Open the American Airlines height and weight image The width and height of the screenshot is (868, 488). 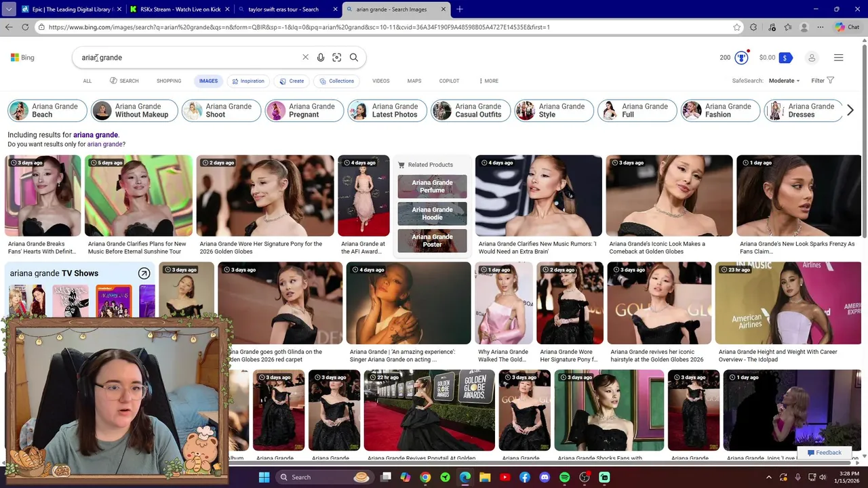pyautogui.click(x=788, y=304)
